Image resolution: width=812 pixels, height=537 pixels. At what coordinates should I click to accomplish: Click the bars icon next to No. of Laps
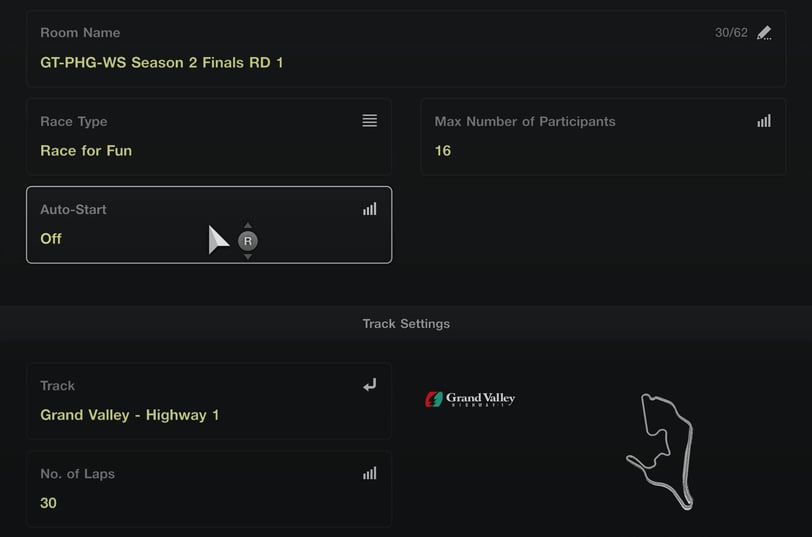(369, 473)
